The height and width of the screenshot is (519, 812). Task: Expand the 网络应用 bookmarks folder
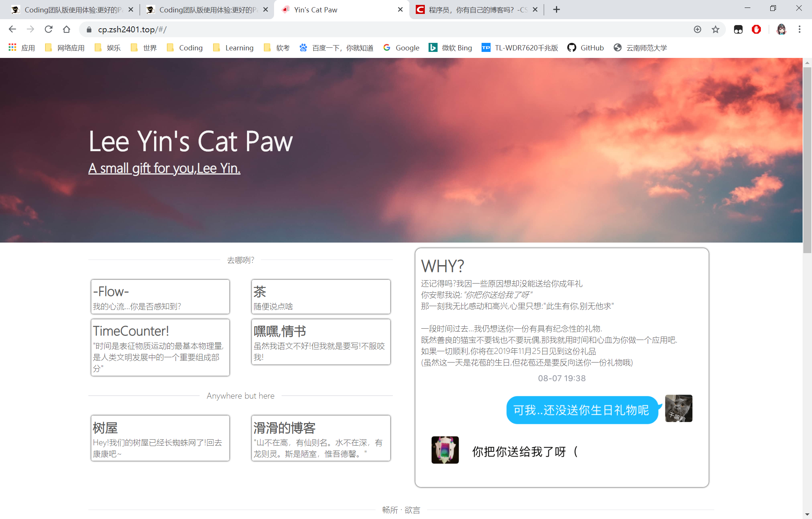(x=65, y=48)
